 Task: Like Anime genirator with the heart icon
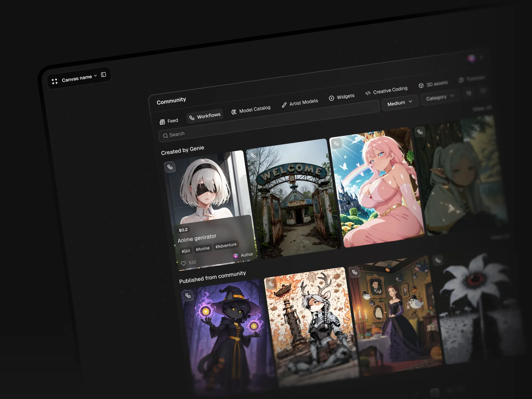click(183, 263)
